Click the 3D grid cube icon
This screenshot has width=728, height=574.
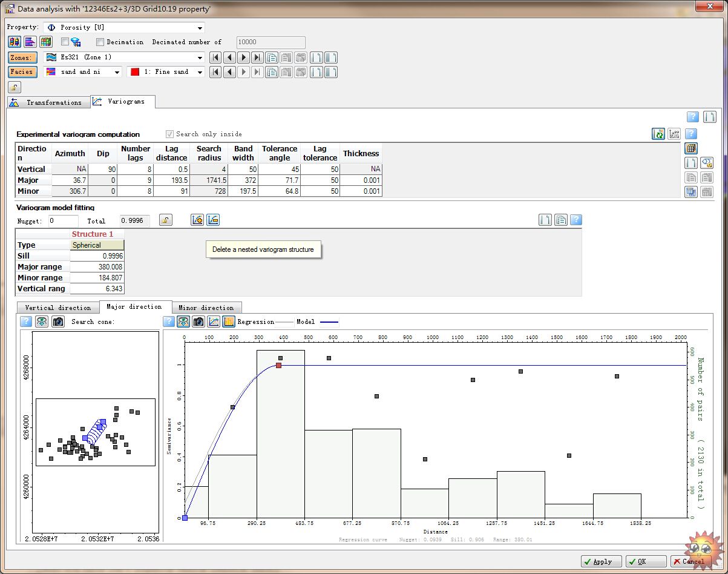pyautogui.click(x=46, y=42)
